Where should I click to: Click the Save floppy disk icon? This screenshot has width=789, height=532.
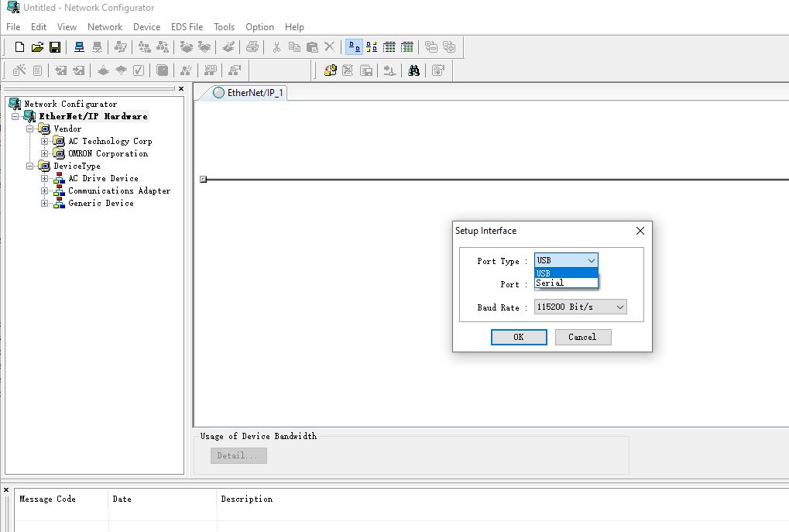point(55,47)
